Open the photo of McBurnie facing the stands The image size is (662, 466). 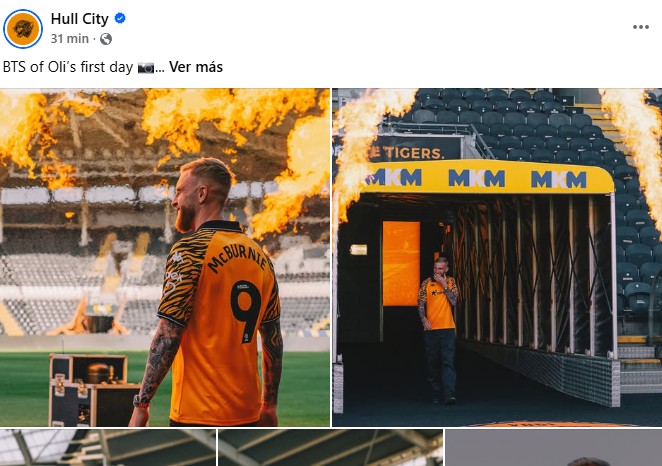pos(165,258)
